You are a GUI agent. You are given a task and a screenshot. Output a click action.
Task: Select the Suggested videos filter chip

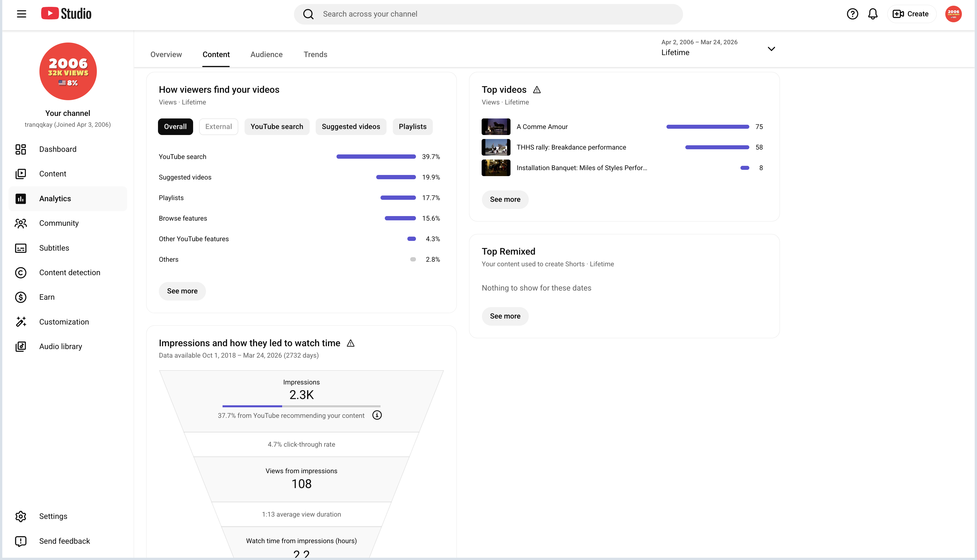pos(351,126)
